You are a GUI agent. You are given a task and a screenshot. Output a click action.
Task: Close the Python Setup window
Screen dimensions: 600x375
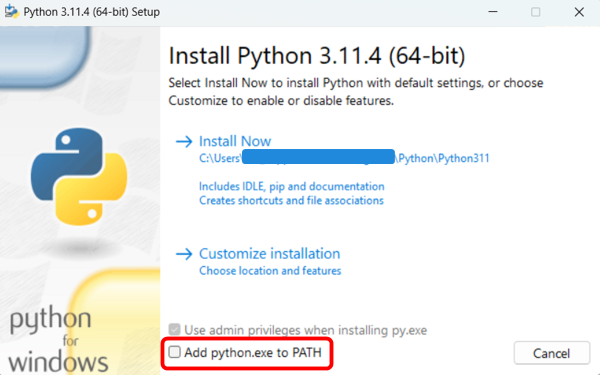[x=579, y=12]
